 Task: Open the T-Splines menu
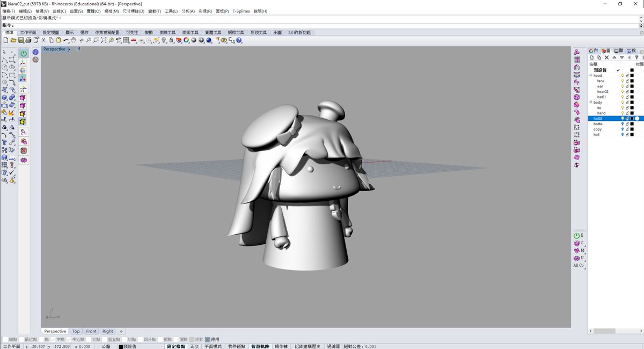[x=241, y=11]
